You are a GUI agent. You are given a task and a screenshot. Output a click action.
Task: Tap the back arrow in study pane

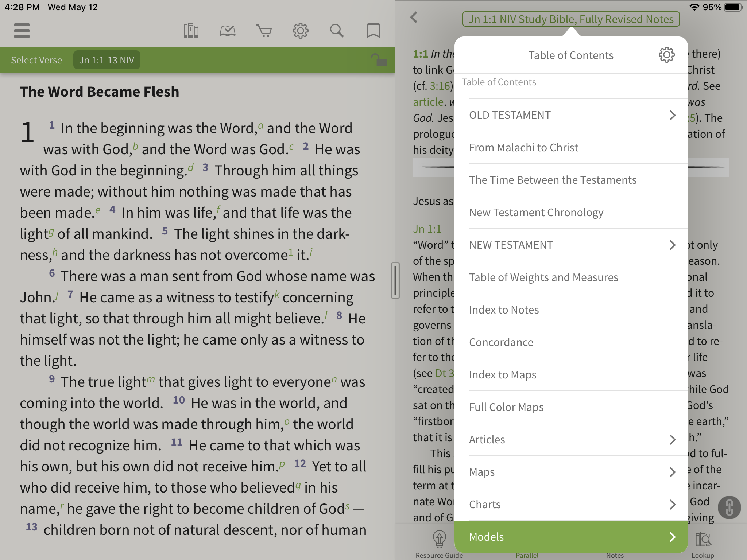click(414, 17)
